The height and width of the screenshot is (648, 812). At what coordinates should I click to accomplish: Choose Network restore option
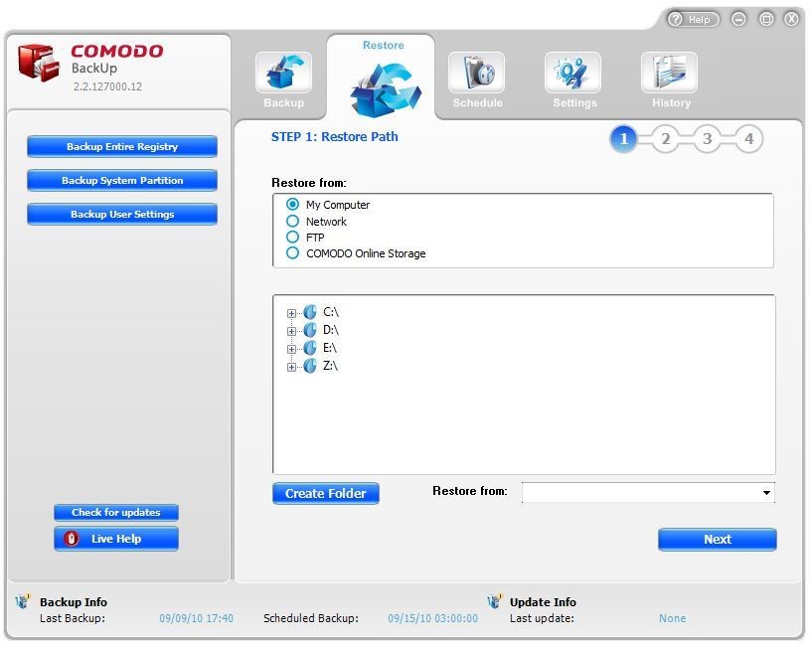pyautogui.click(x=292, y=221)
